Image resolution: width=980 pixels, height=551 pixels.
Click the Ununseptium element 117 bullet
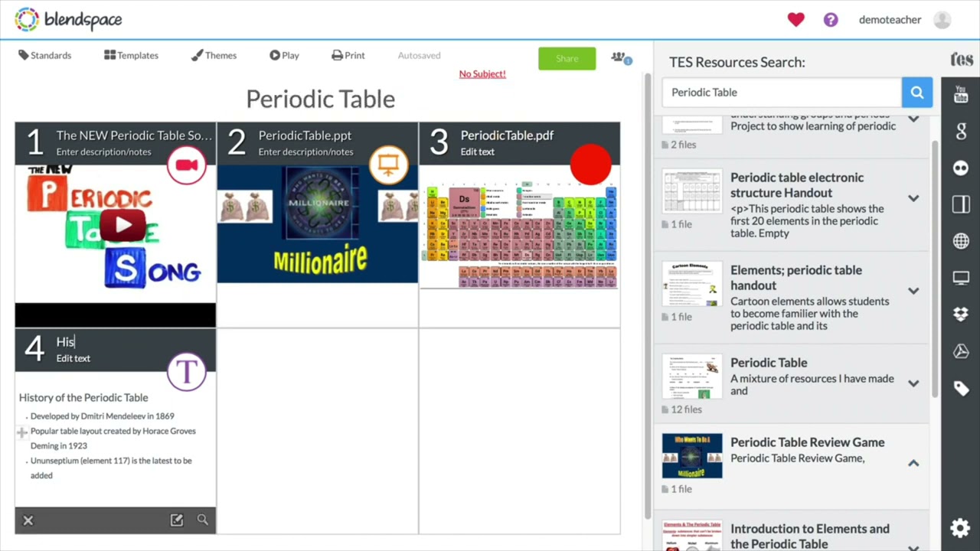tap(111, 468)
